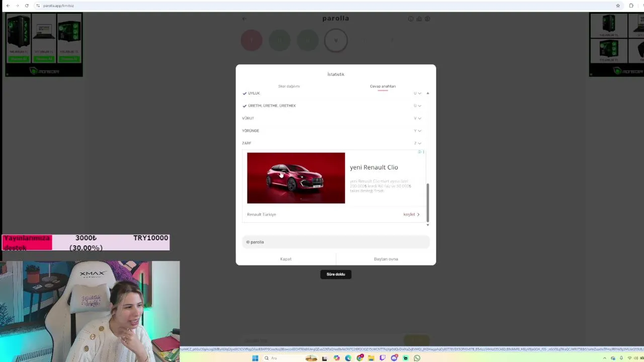View site information icon in address bar

pyautogui.click(x=38, y=6)
